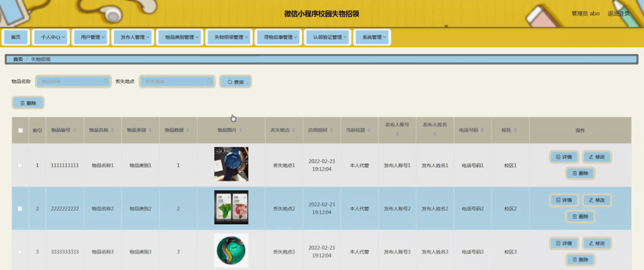Sort by 物品图片 column sort icon
644x270 pixels.
[241, 130]
